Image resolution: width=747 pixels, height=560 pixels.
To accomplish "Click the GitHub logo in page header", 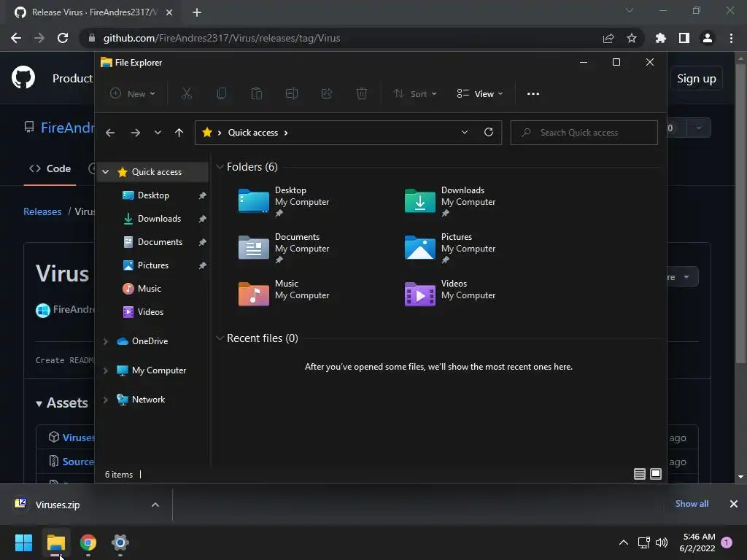I will (23, 77).
